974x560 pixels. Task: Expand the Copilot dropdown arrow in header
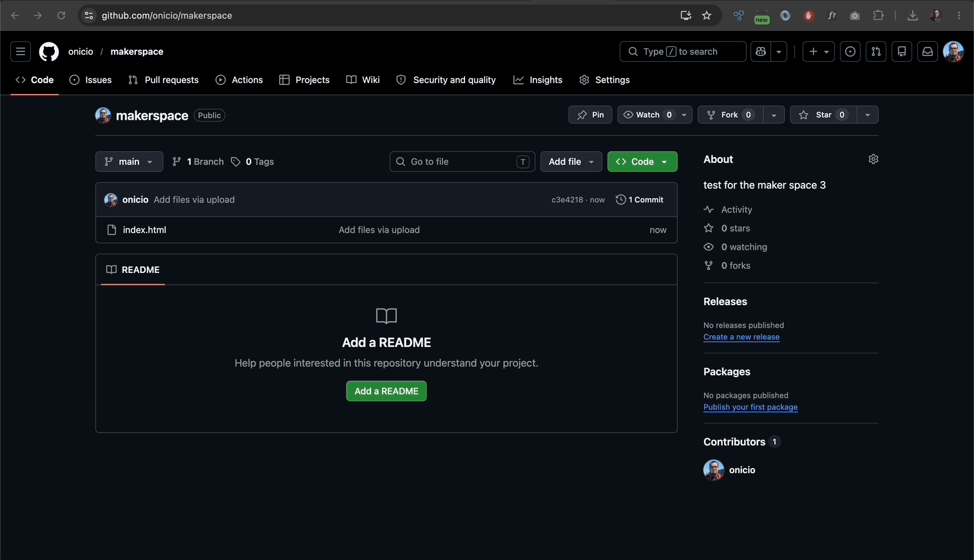[779, 51]
